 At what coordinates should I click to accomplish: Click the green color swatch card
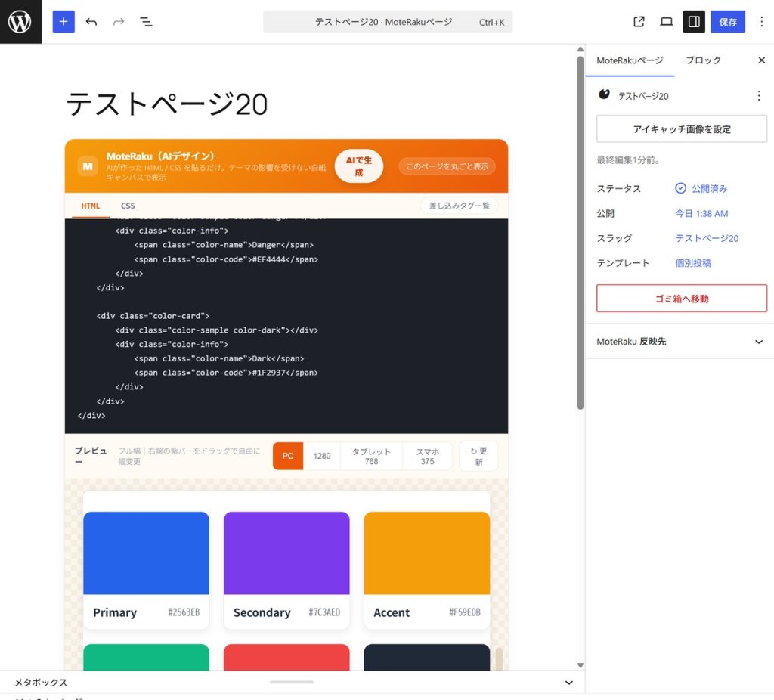click(x=146, y=657)
